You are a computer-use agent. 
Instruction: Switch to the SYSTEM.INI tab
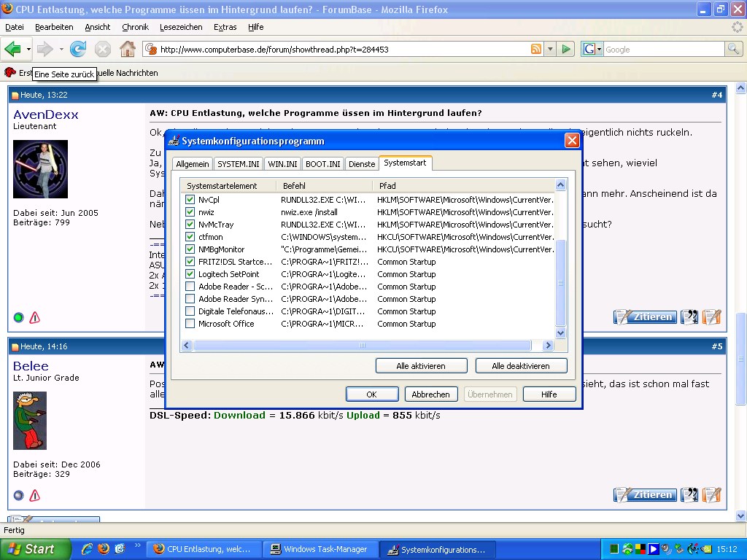(x=239, y=164)
